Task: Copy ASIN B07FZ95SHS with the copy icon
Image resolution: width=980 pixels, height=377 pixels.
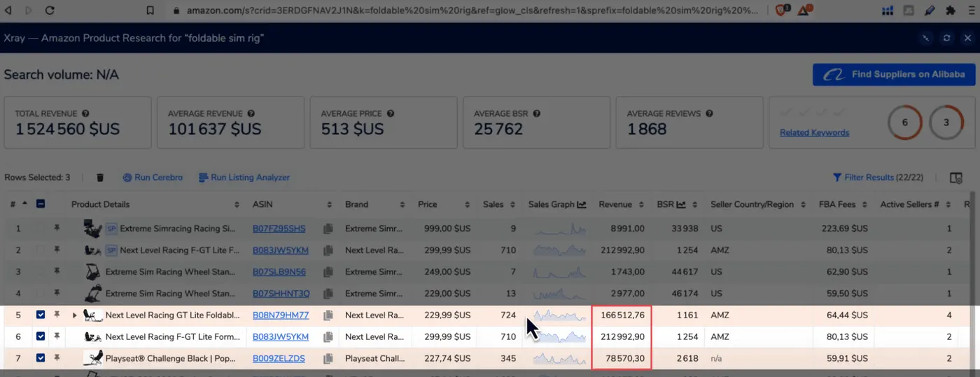Action: (328, 229)
